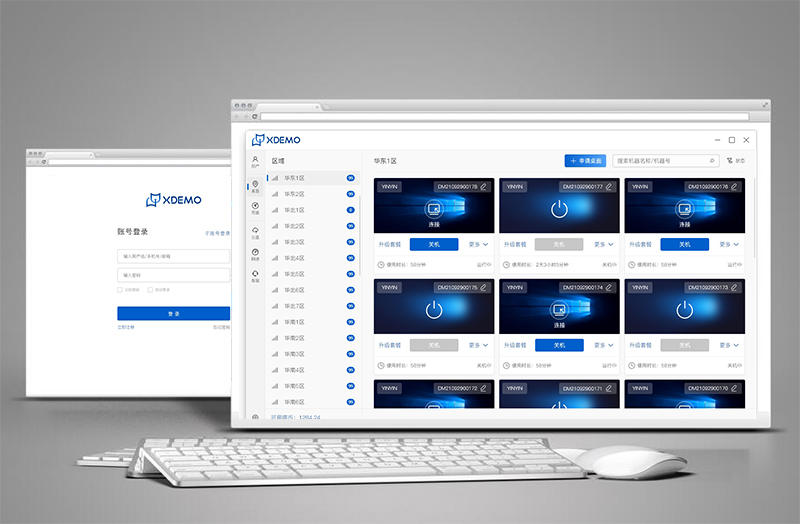Image resolution: width=800 pixels, height=524 pixels.
Task: Click the connect desktop icon on machine ending 178
Action: [x=434, y=208]
